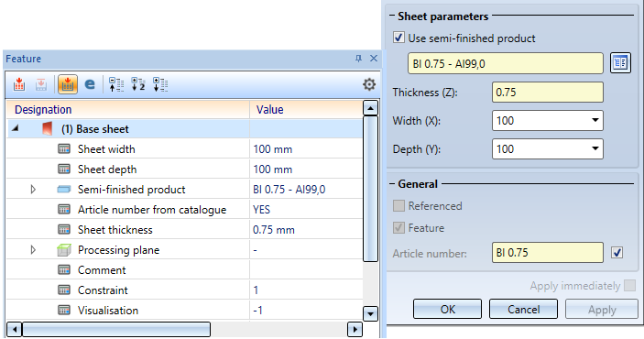Confirm with the OK button
This screenshot has height=339, width=644.
447,309
